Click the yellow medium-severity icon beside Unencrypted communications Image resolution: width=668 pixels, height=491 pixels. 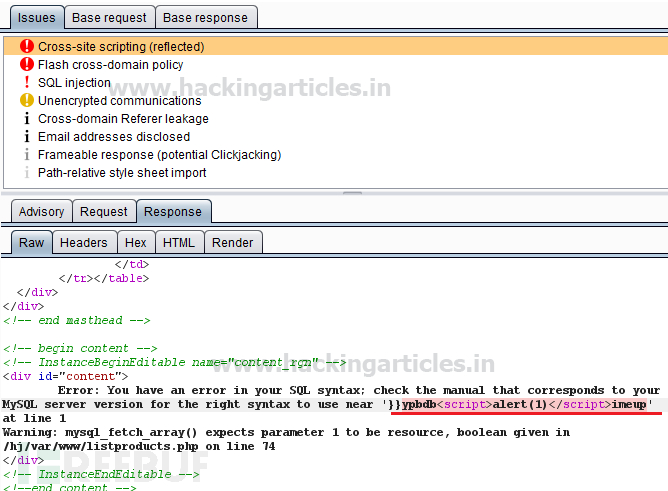(27, 100)
